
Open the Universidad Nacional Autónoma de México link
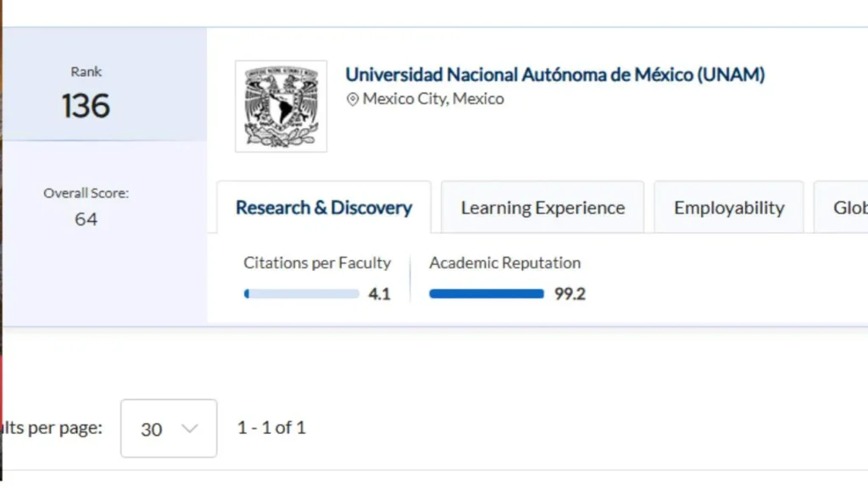554,75
